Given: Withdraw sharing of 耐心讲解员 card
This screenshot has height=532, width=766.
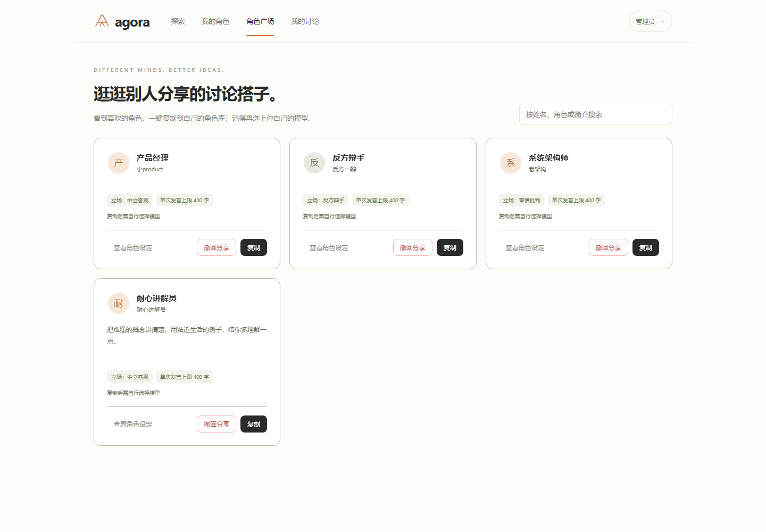Looking at the screenshot, I should point(217,424).
